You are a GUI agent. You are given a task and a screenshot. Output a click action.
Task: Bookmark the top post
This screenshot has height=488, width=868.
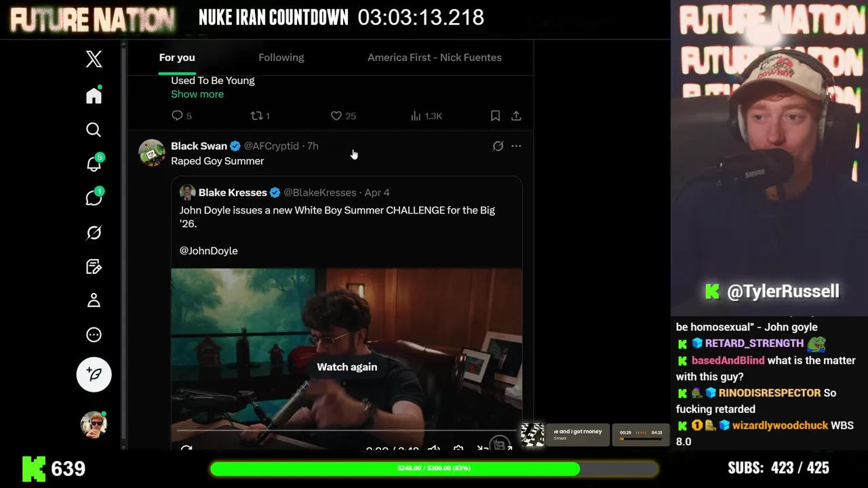pyautogui.click(x=495, y=116)
